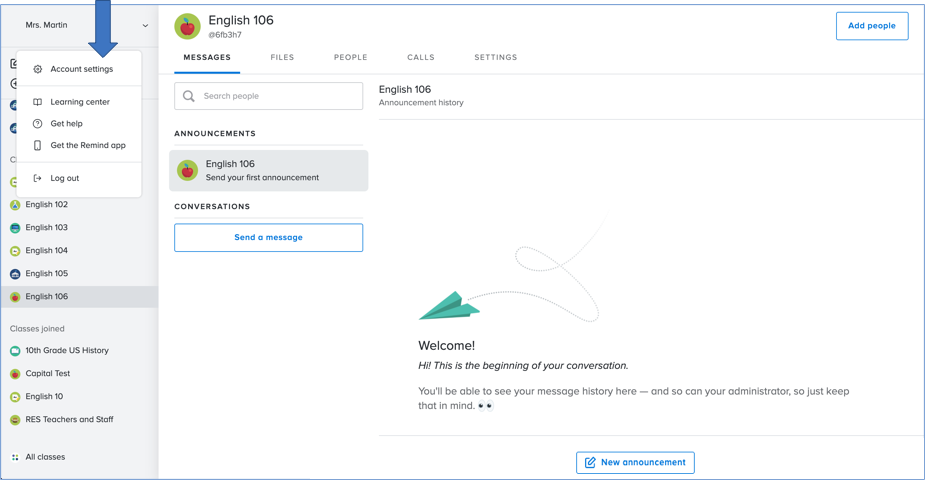The image size is (925, 480).
Task: Click the English 106 apple avatar in header
Action: 187,26
